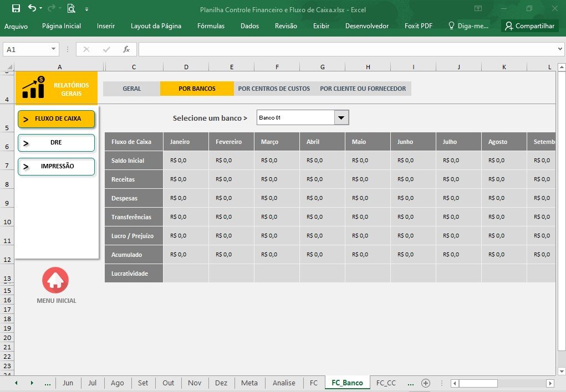Click horizontal scrollbar right arrow
The width and height of the screenshot is (566, 392).
[550, 383]
